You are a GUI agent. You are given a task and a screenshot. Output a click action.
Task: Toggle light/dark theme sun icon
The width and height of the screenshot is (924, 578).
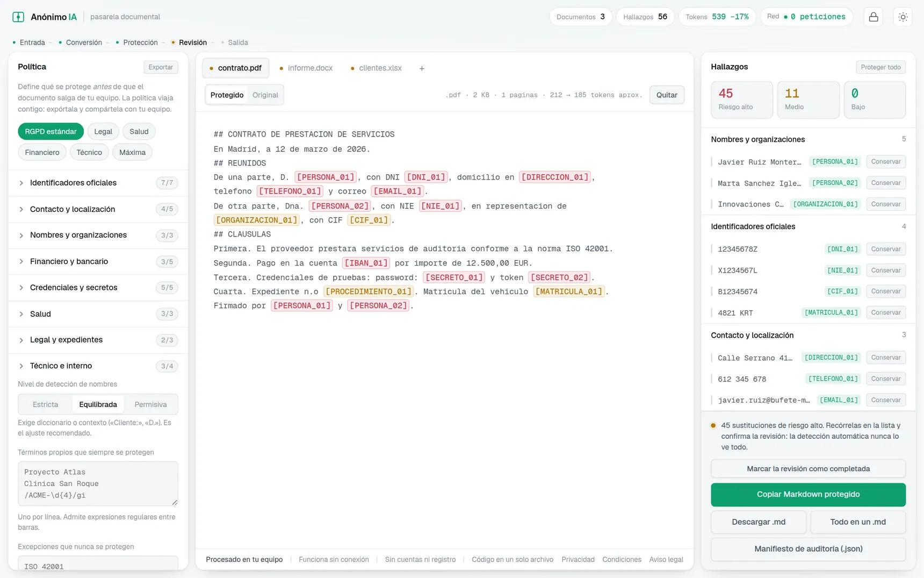coord(903,17)
